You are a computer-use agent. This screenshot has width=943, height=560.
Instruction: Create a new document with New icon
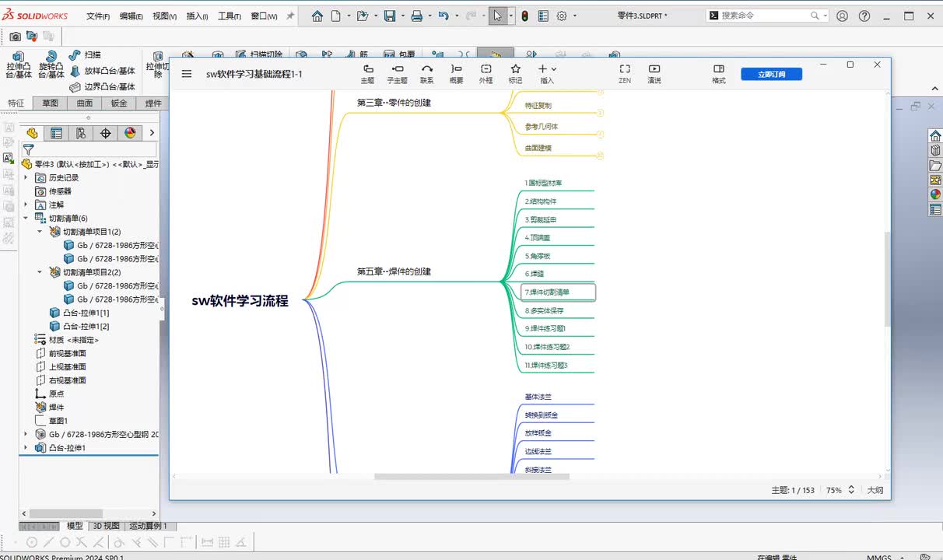point(336,16)
